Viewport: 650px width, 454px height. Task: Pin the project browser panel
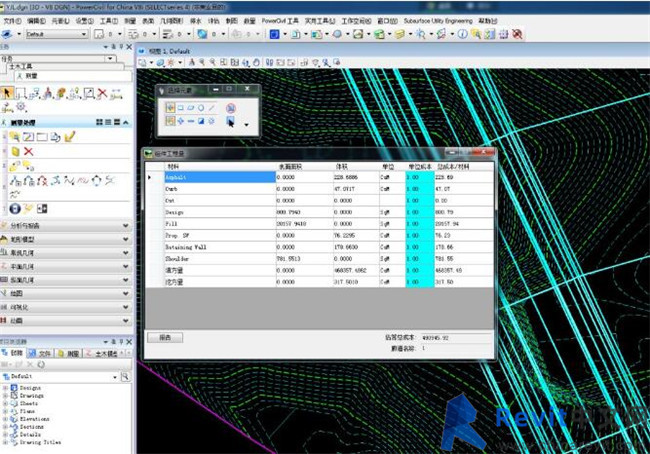121,341
